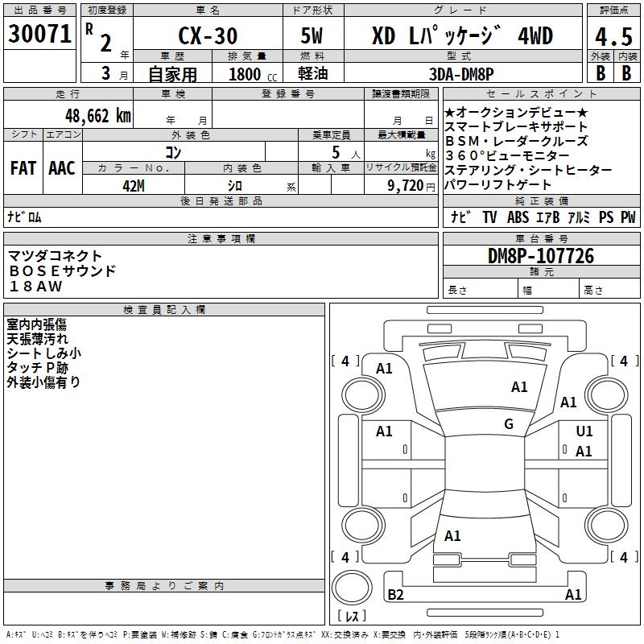Click the lot number 30071
Viewport: 644px width, 644px height.
tap(39, 34)
